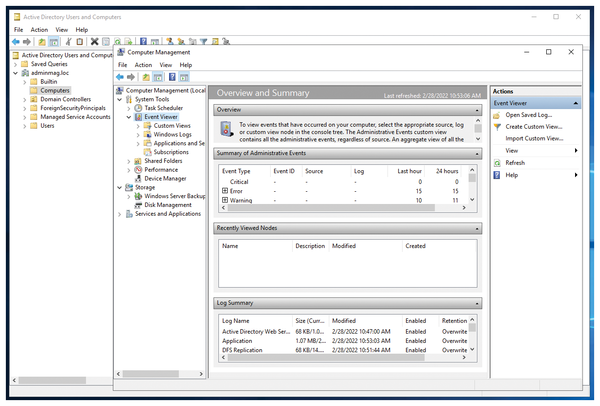This screenshot has width=600, height=406.
Task: Expand Services and Applications node
Action: pyautogui.click(x=120, y=214)
